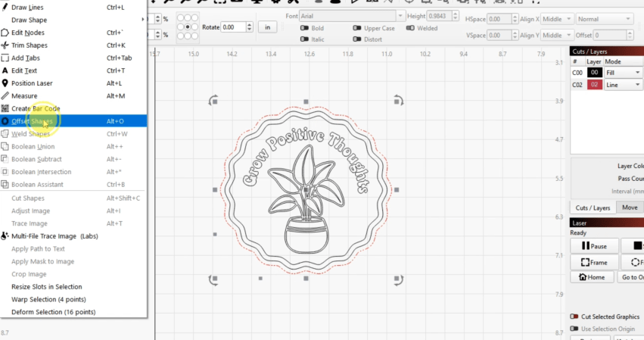
Task: Click the Trim Shapes scissors icon
Action: click(5, 45)
